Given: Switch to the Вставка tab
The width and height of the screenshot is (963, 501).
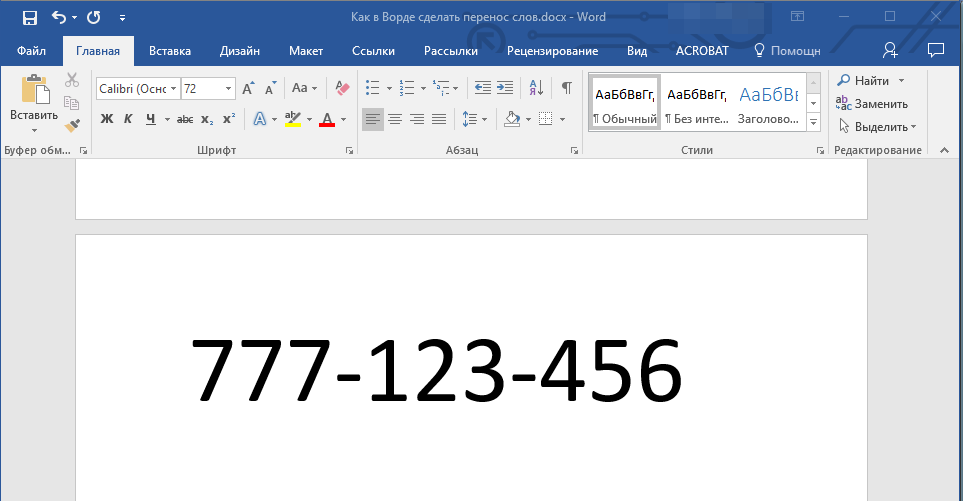Looking at the screenshot, I should point(170,51).
